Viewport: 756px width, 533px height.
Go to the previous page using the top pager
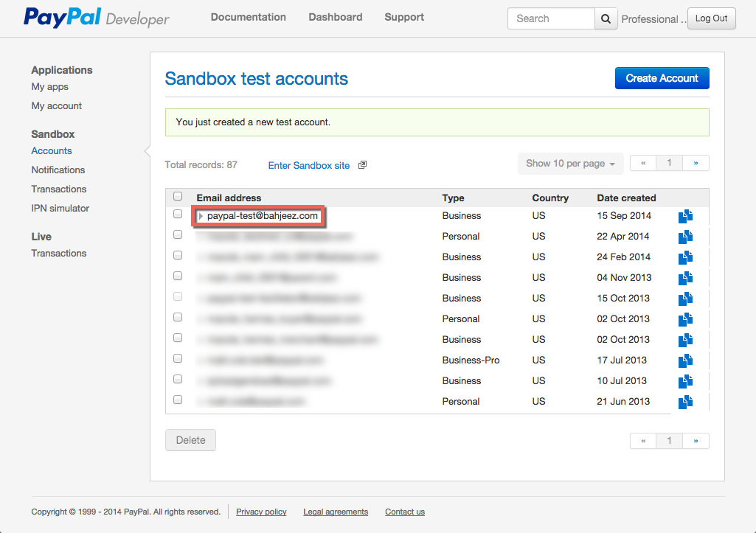[643, 163]
